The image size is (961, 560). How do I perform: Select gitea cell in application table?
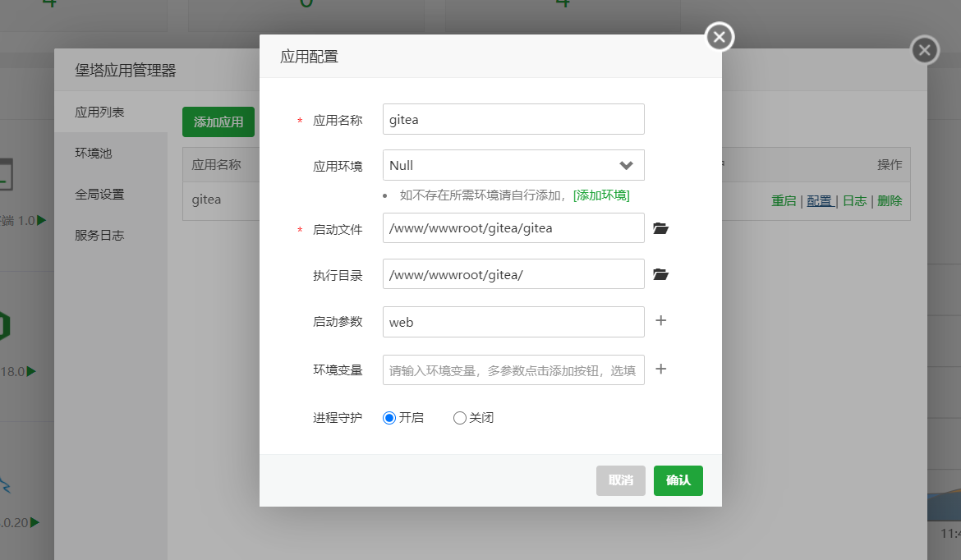pos(206,200)
